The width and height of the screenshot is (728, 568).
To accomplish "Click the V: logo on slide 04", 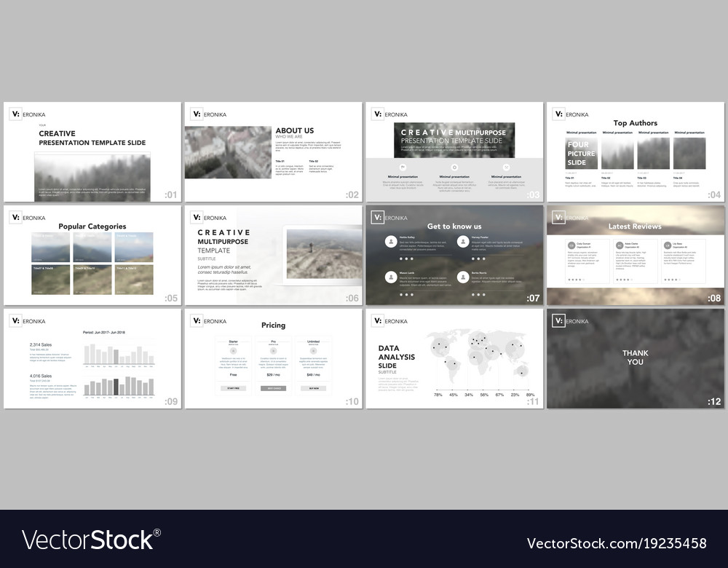I will click(558, 114).
